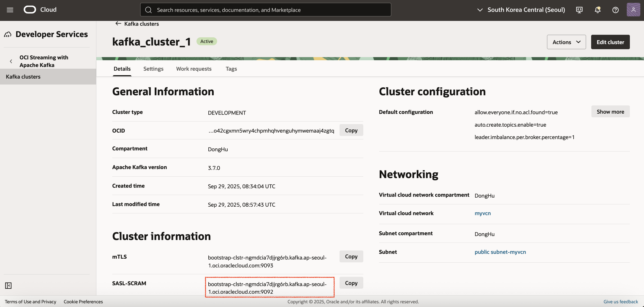This screenshot has height=307, width=644.
Task: Click the Created time value Sep 29, 08:34:04
Action: [x=241, y=186]
